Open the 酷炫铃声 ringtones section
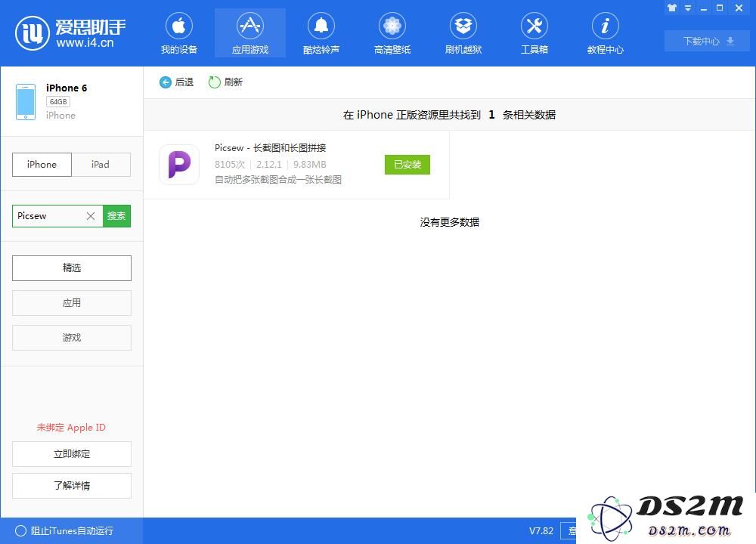Image resolution: width=756 pixels, height=544 pixels. click(x=321, y=33)
